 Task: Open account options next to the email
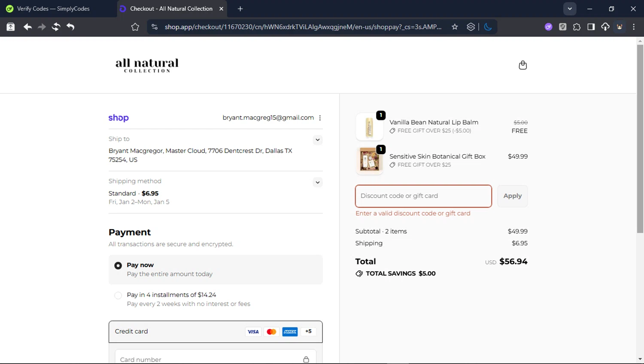320,118
